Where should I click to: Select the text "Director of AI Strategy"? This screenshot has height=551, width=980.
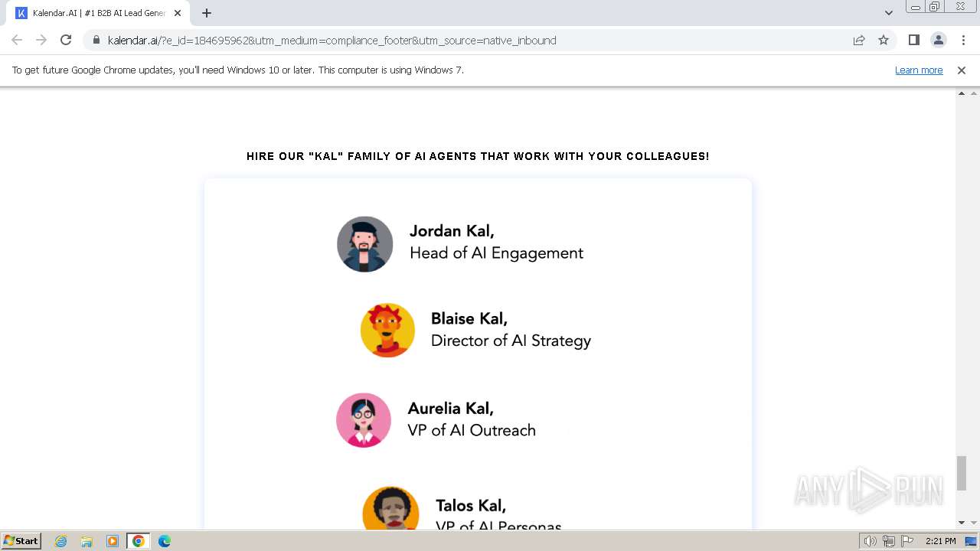[x=511, y=341]
